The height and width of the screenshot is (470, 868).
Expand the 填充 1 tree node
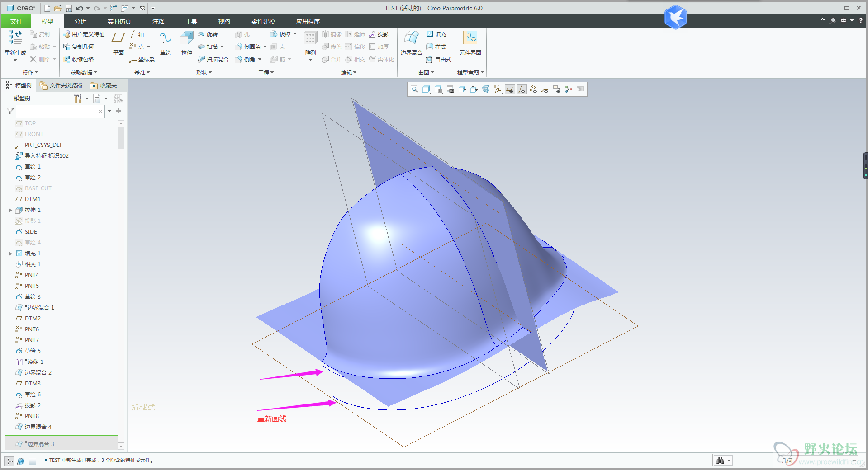pos(10,254)
